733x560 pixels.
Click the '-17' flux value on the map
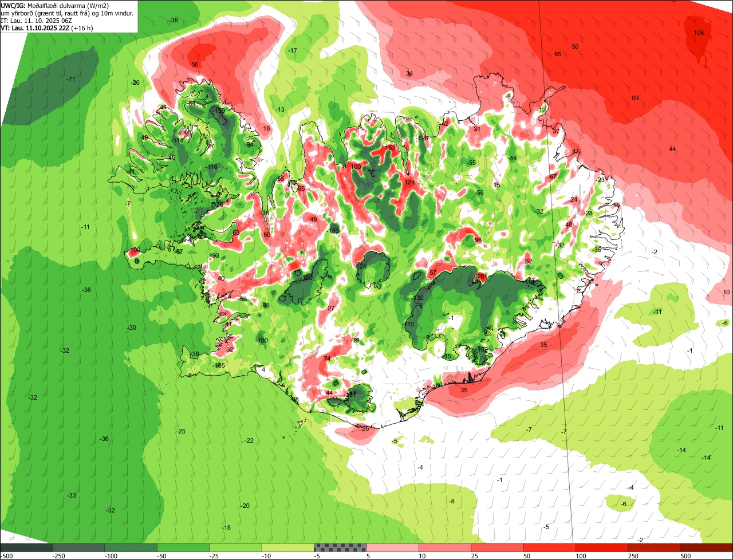click(x=292, y=51)
